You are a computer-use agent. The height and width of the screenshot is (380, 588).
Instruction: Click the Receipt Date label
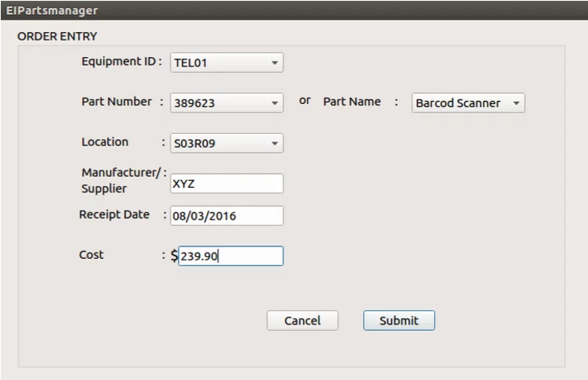114,214
